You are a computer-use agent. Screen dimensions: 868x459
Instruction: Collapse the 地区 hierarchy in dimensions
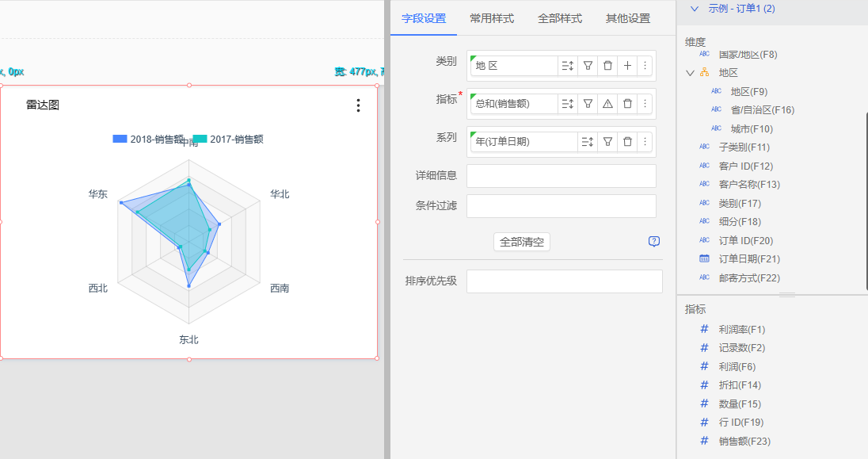pos(690,73)
